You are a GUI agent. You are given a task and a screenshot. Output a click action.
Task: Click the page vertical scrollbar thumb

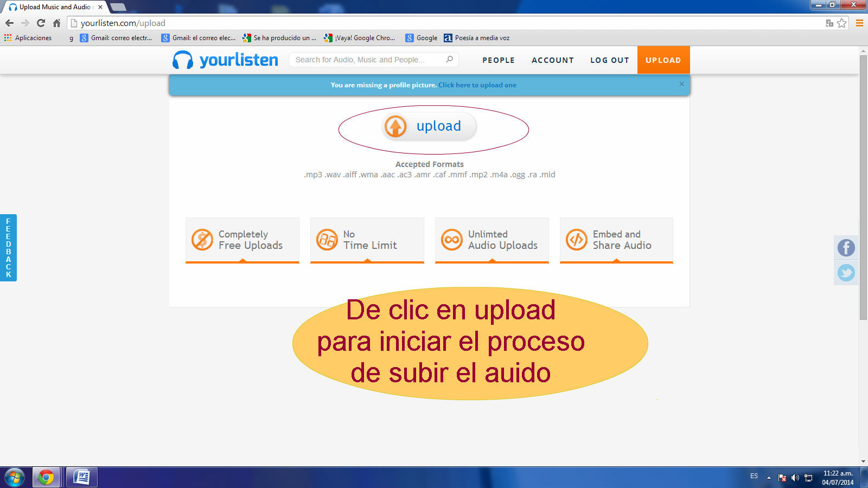[x=863, y=187]
